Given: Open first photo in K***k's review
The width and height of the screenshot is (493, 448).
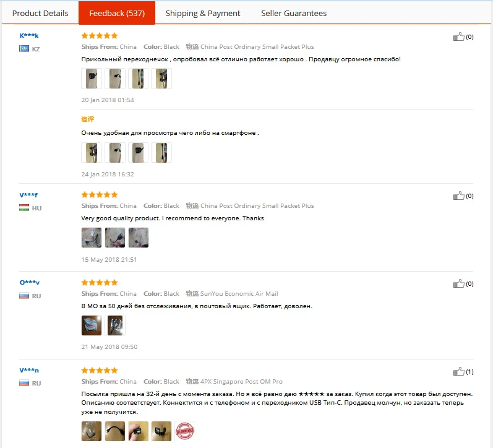Looking at the screenshot, I should pos(92,79).
